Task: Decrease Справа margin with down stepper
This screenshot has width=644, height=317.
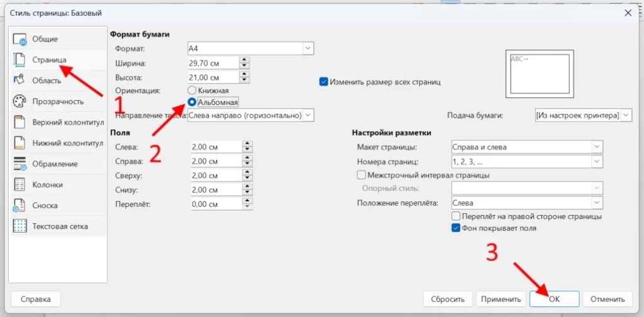Action: click(247, 165)
